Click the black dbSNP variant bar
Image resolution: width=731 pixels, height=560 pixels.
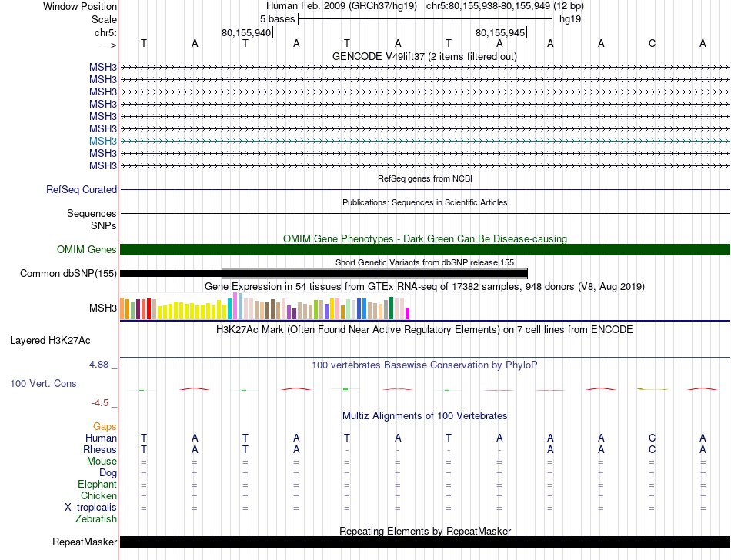click(x=323, y=274)
